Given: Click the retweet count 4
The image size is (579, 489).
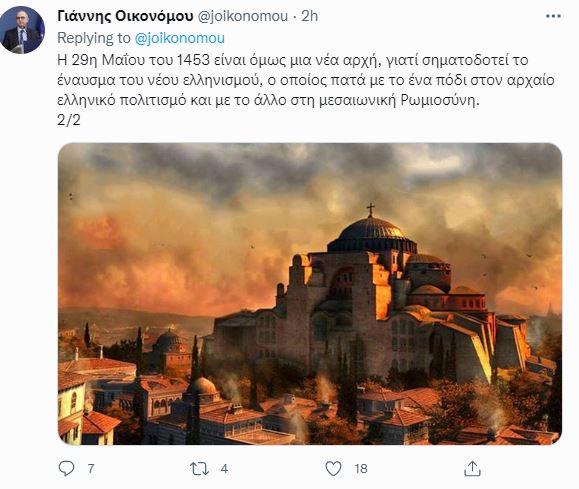Looking at the screenshot, I should click(224, 469).
